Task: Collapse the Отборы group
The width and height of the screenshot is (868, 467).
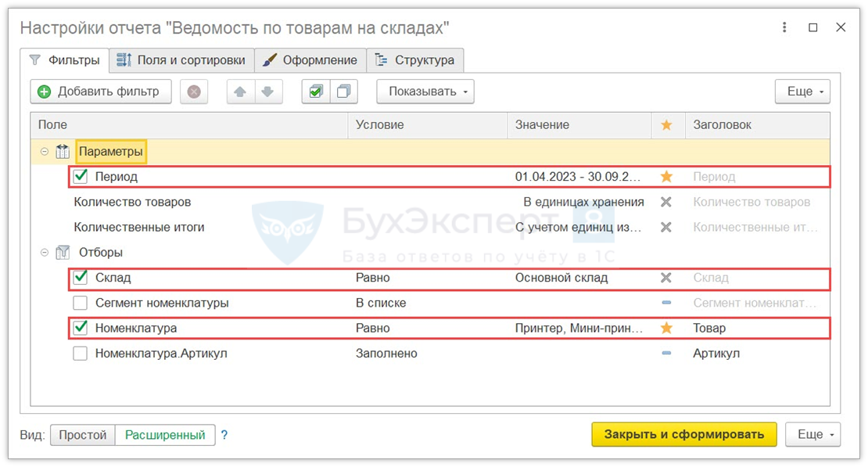Action: [x=45, y=253]
